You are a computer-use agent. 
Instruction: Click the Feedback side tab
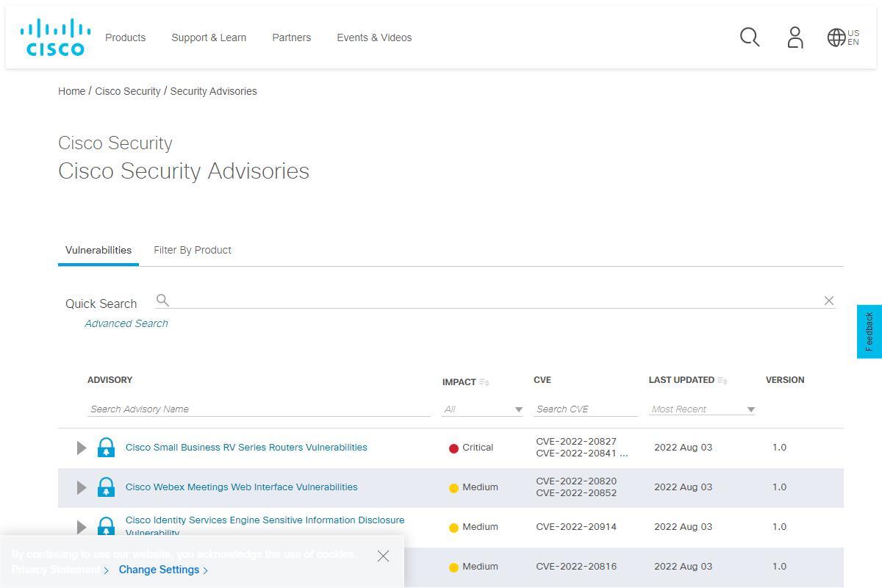[x=870, y=331]
